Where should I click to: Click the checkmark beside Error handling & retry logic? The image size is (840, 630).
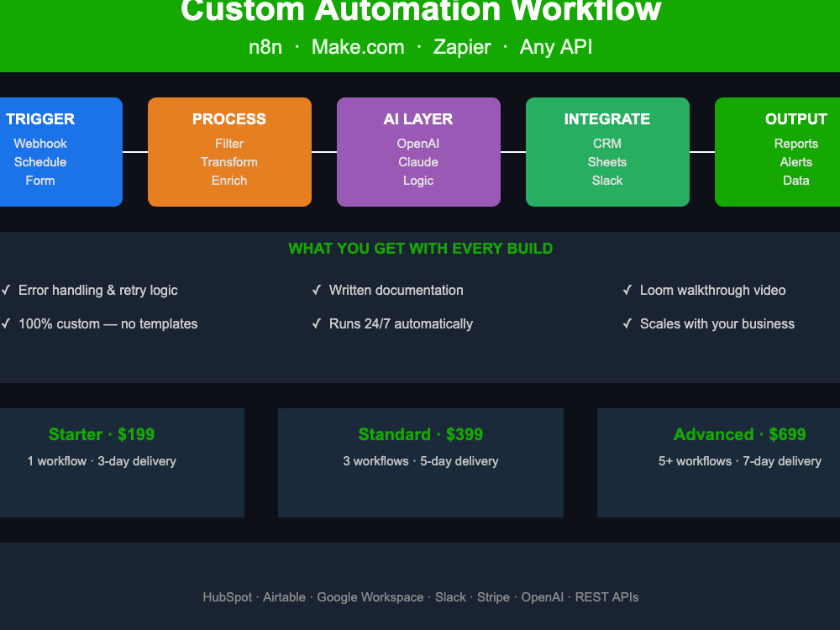[x=6, y=291]
